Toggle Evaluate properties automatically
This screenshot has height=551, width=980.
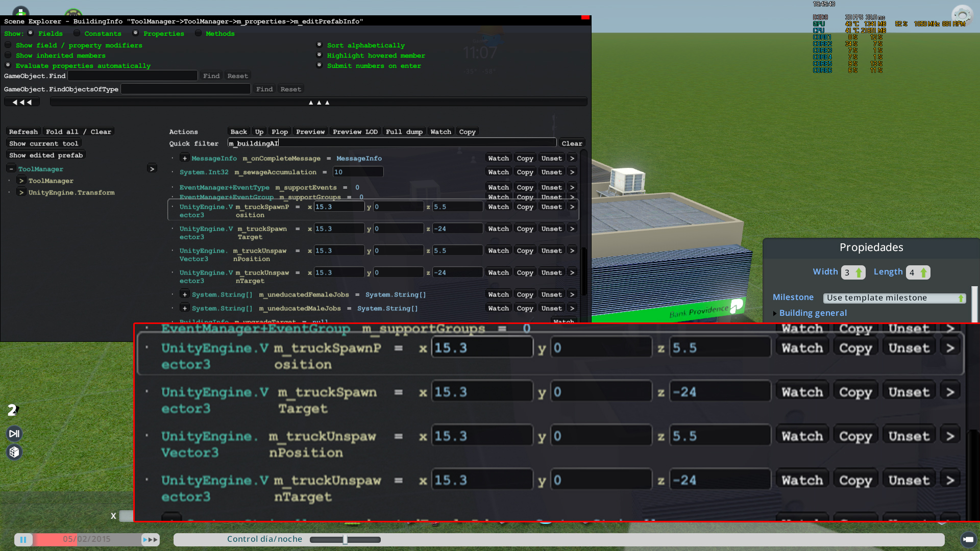click(x=8, y=65)
